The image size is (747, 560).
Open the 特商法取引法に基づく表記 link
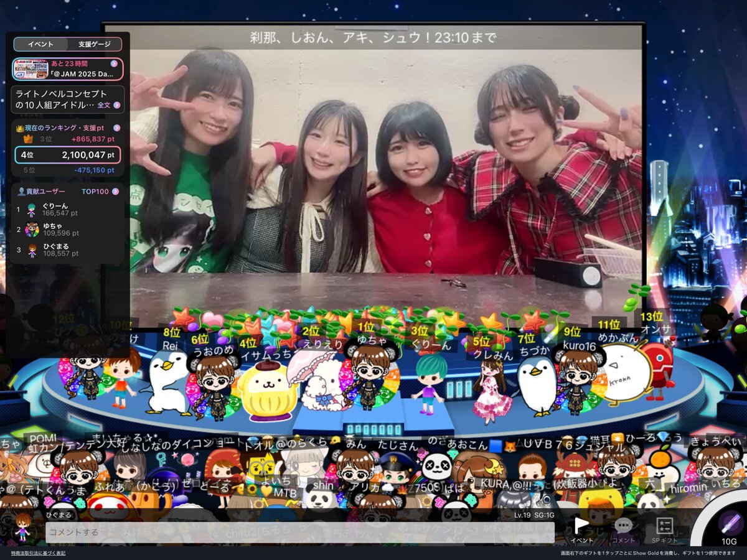tap(37, 553)
